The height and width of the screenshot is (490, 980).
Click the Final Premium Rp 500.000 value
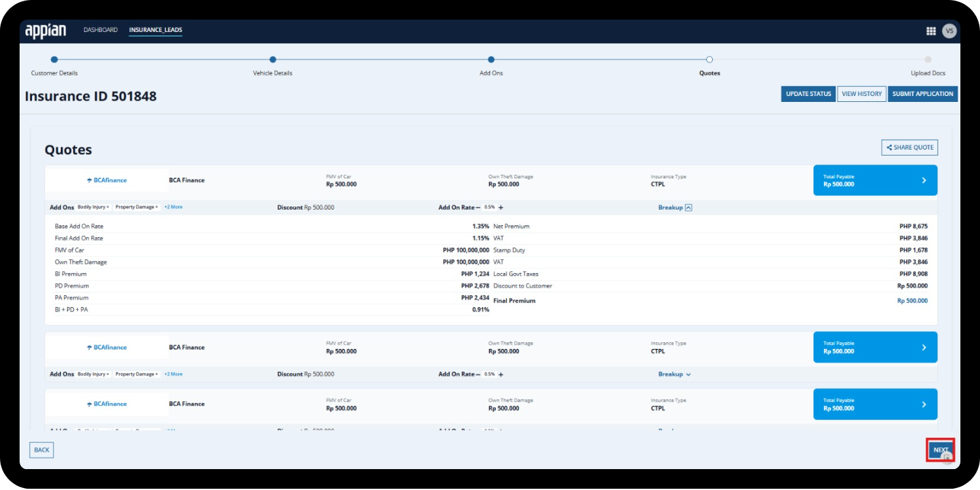click(x=913, y=301)
